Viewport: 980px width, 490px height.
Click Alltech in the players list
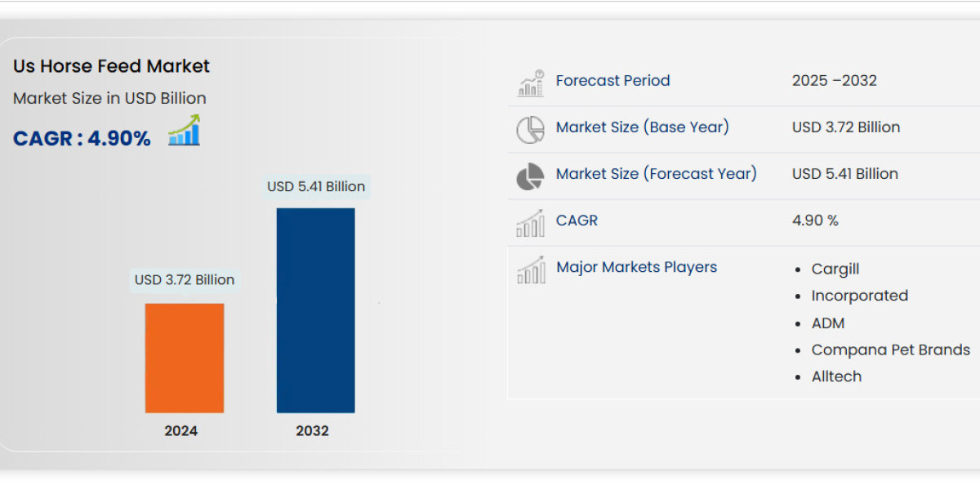click(x=837, y=376)
